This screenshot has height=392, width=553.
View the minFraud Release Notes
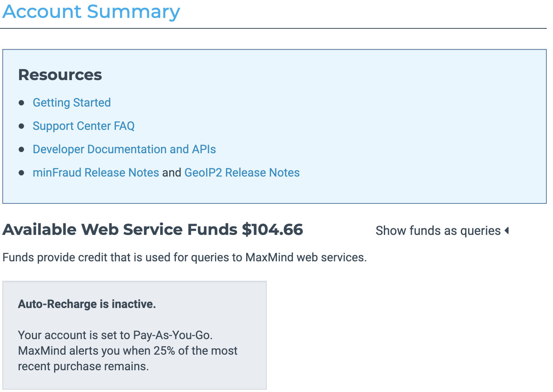click(x=96, y=173)
